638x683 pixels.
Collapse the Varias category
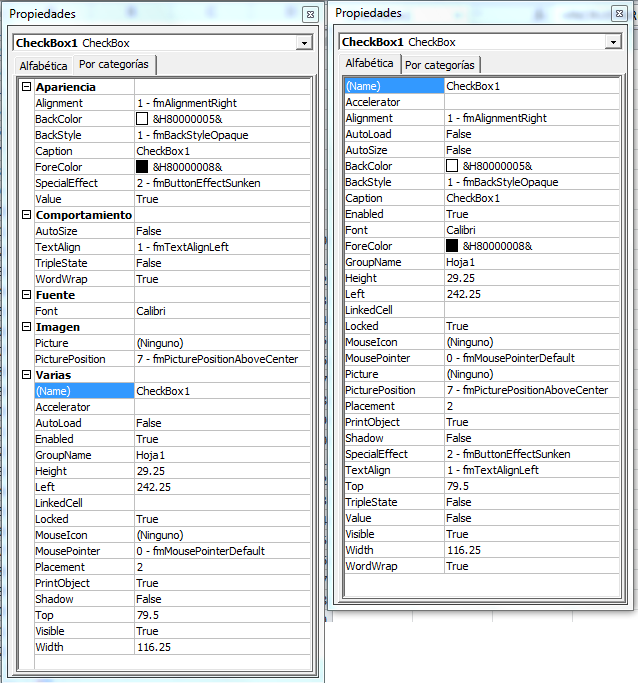point(27,375)
